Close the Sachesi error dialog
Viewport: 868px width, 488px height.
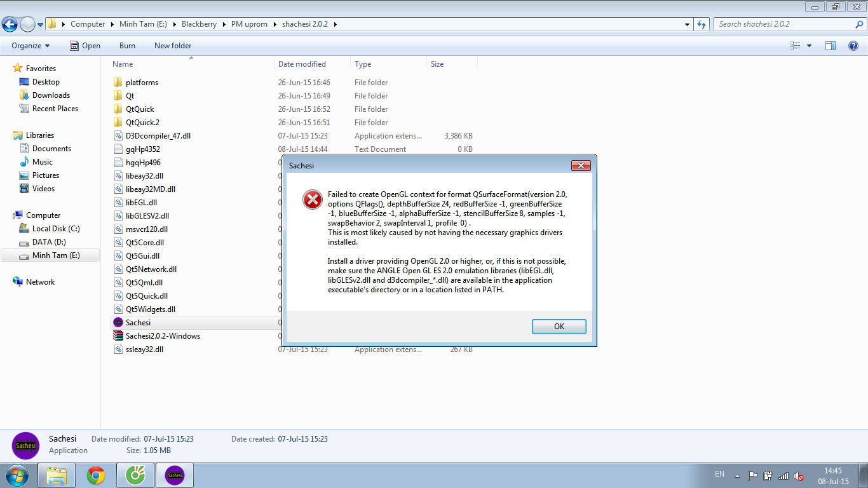click(x=581, y=165)
